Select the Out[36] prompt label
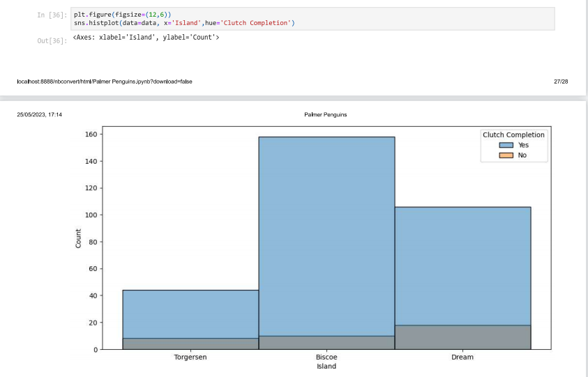Image resolution: width=588 pixels, height=377 pixels. pos(52,40)
